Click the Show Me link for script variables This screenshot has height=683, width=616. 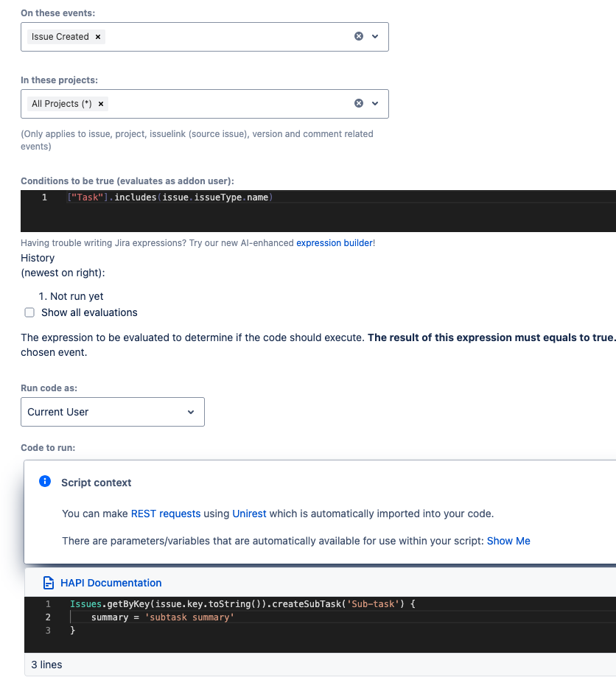pos(508,540)
